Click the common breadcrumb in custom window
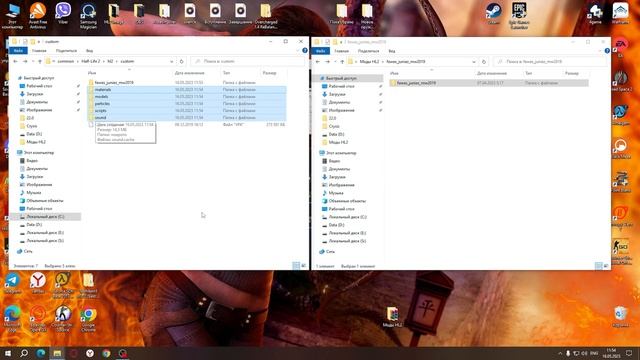This screenshot has width=640, height=360. 66,61
